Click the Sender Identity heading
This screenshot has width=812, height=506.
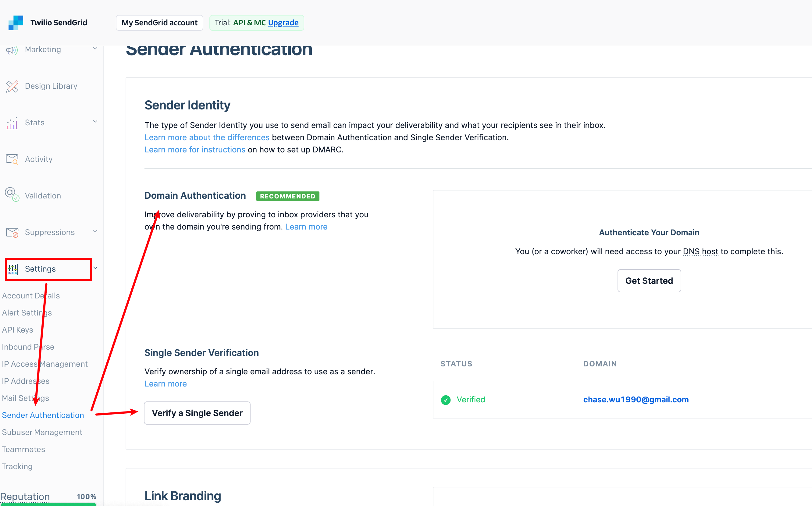(187, 105)
